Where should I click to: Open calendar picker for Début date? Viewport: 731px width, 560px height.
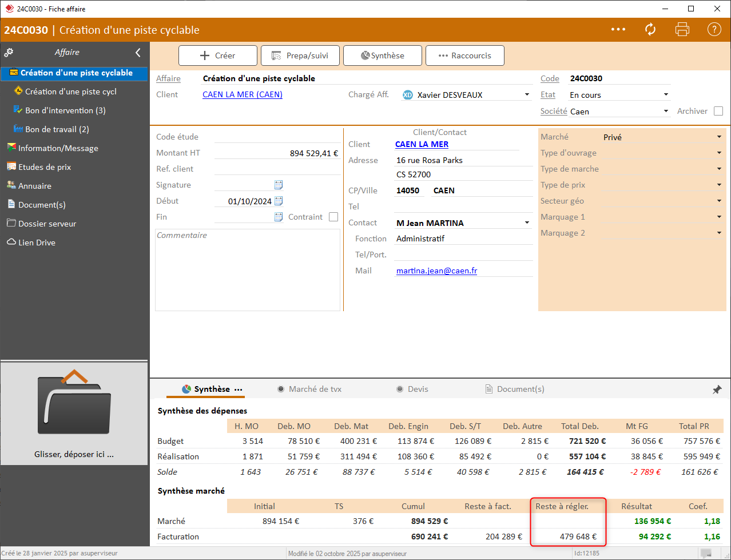coord(279,201)
